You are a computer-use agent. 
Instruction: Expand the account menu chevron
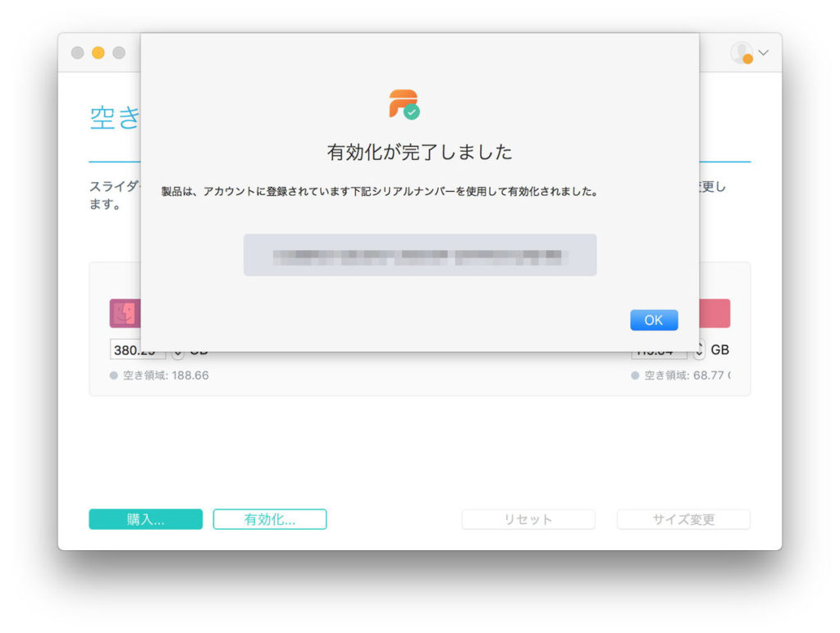[x=764, y=52]
